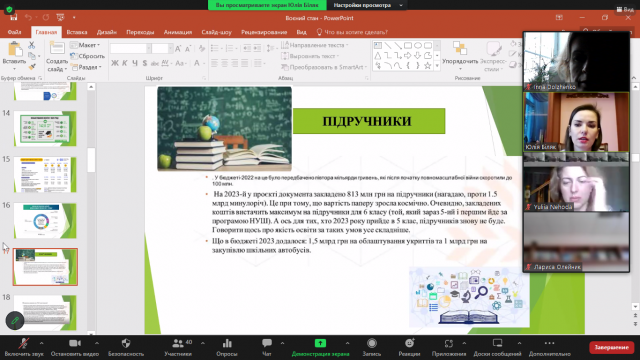This screenshot has width=640, height=360.
Task: Select slide 18 thumbnail
Action: coord(45,313)
